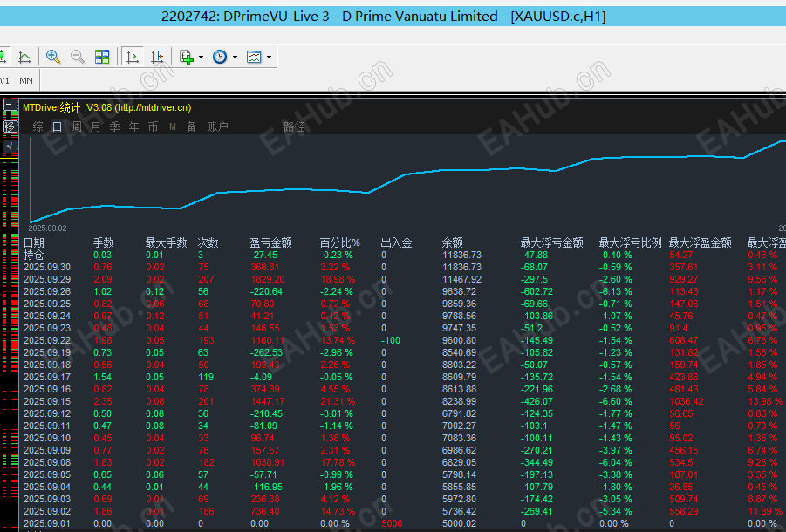This screenshot has height=532, width=786.
Task: Collapse the MTDriver panel with the minus button
Action: click(10, 105)
